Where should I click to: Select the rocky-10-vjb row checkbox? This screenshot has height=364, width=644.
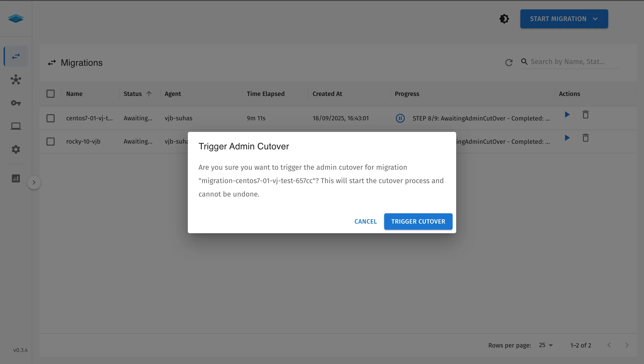tap(51, 142)
